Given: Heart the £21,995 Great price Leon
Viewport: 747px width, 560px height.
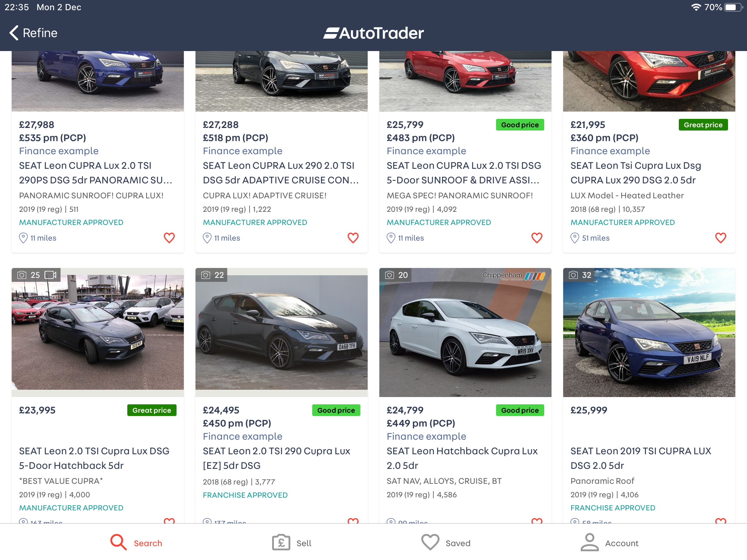Looking at the screenshot, I should (x=721, y=238).
